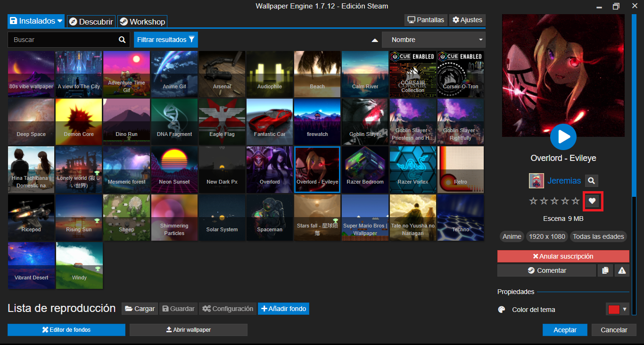Select the Techno wallpaper thumbnail
The height and width of the screenshot is (345, 644).
pos(461,217)
